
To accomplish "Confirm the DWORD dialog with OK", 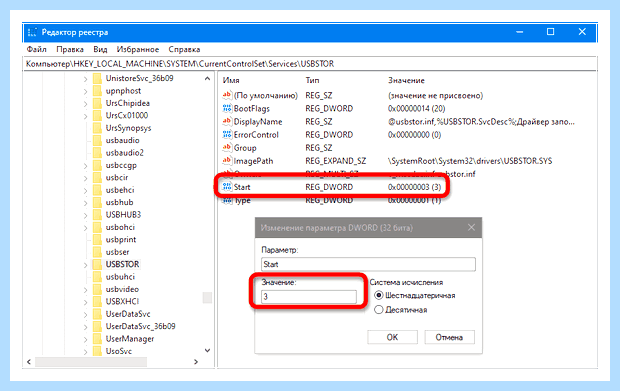I will pyautogui.click(x=392, y=337).
